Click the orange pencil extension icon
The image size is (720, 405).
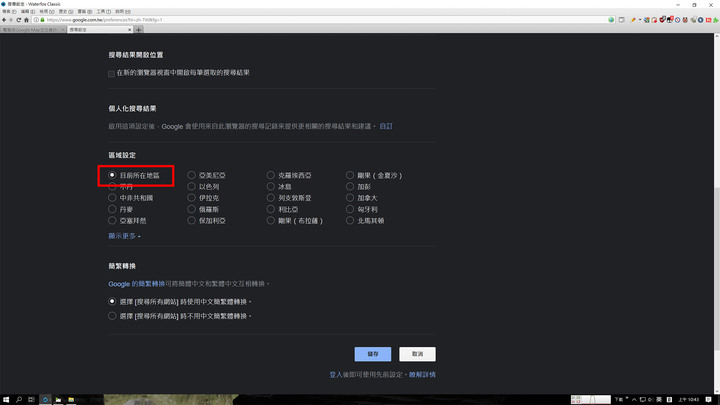633,20
